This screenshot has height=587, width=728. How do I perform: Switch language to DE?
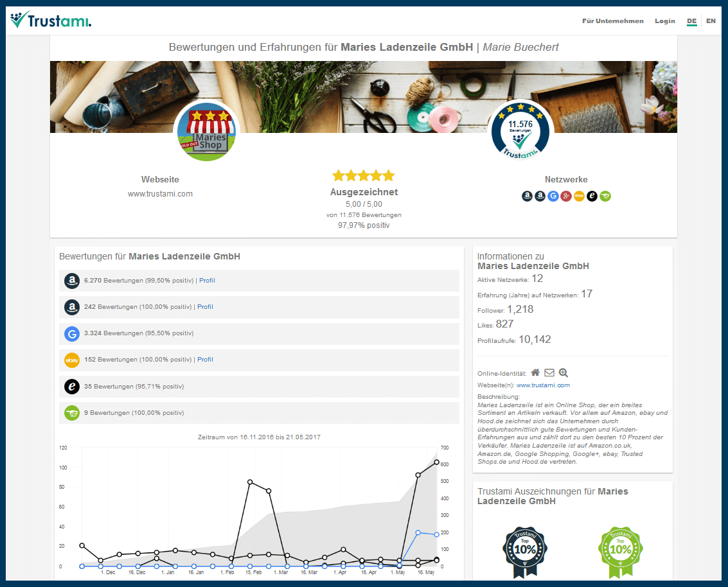click(692, 21)
